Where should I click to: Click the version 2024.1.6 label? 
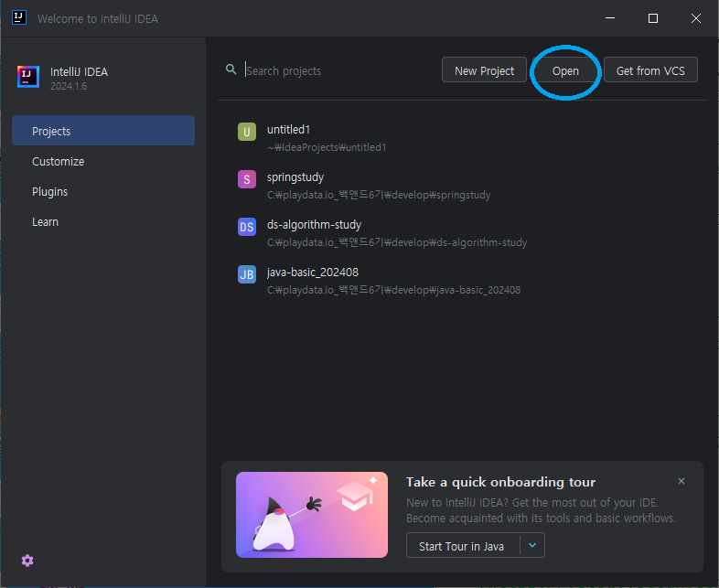(x=69, y=86)
